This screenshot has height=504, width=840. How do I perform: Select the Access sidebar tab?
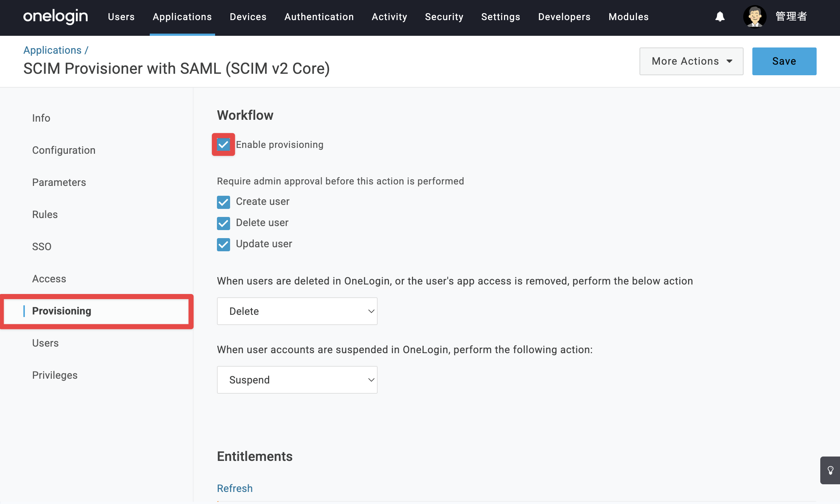[49, 279]
